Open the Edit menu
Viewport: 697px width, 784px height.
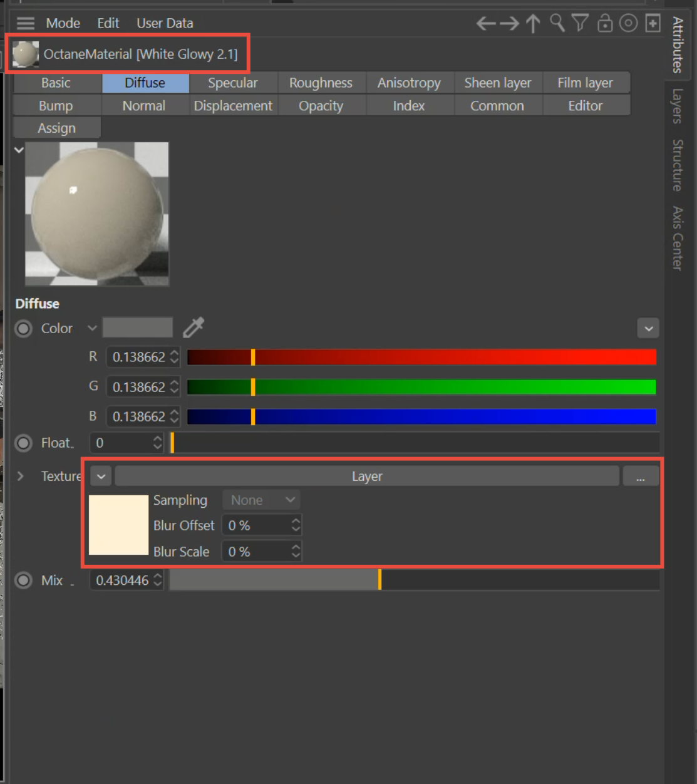point(108,23)
